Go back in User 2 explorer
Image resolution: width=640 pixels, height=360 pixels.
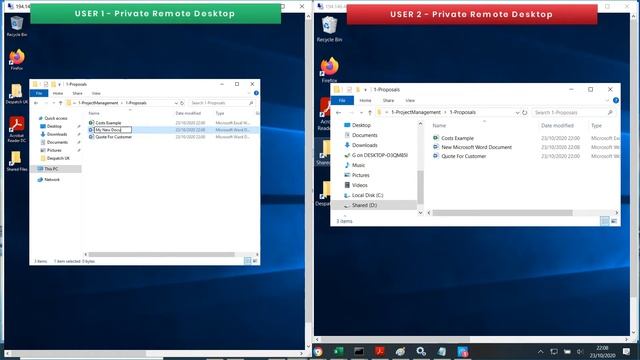click(x=338, y=112)
